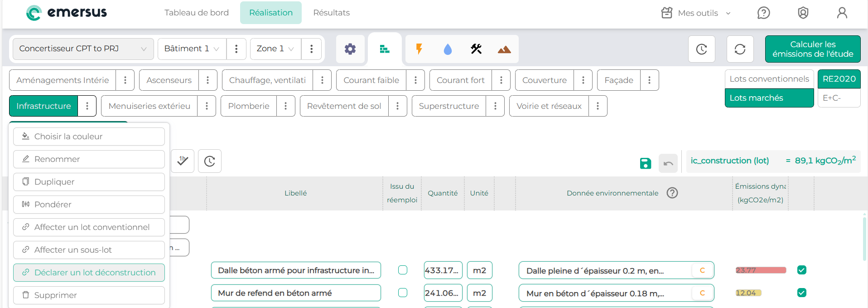Choose Renommer in the lot menu
The image size is (868, 308).
pyautogui.click(x=89, y=159)
